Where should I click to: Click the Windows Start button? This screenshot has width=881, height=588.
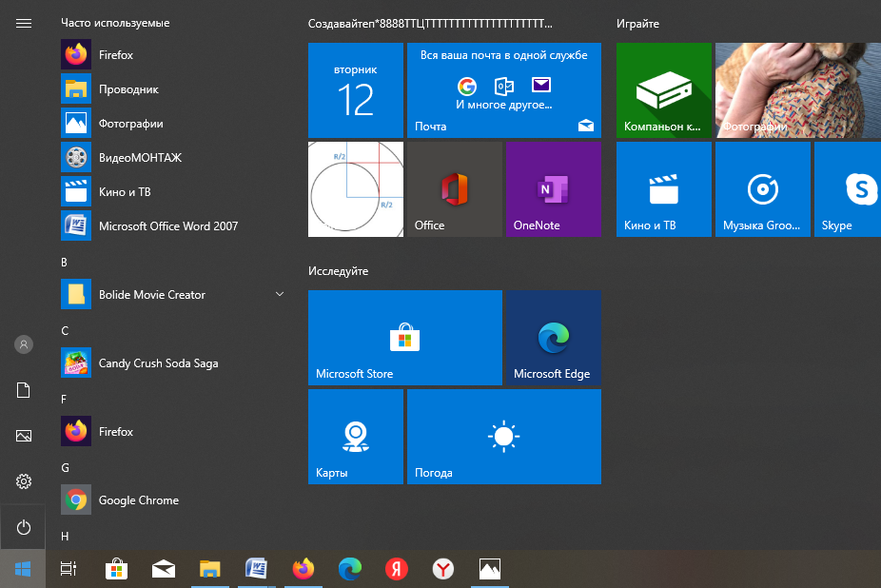tap(23, 569)
